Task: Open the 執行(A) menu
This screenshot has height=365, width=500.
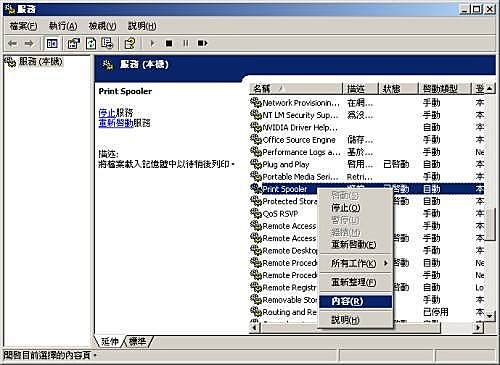Action: coord(63,26)
